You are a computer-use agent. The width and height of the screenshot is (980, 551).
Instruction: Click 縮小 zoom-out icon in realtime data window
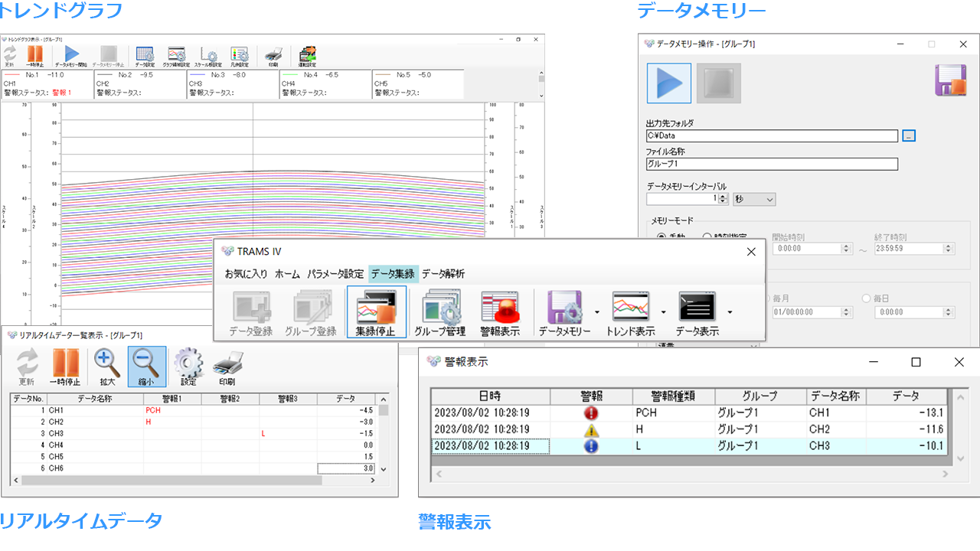pos(146,367)
